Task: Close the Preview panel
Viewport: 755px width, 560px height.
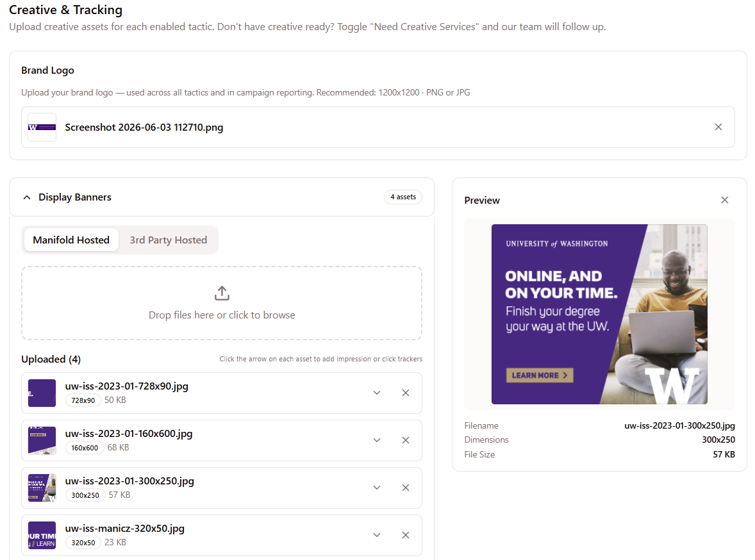Action: [725, 200]
